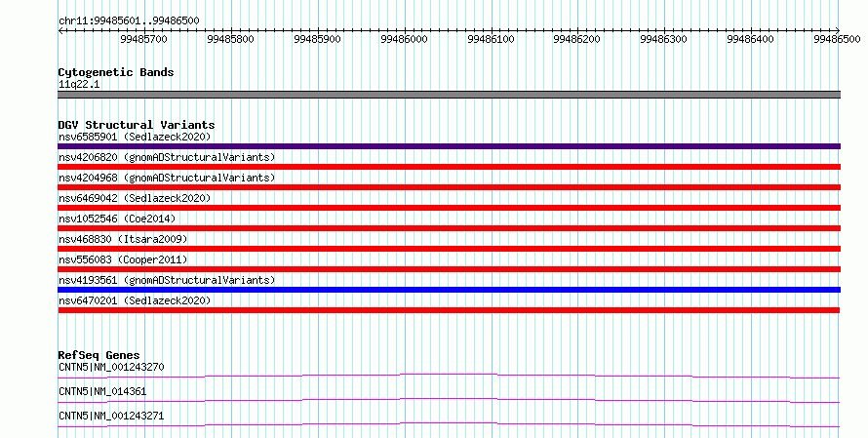Image resolution: width=868 pixels, height=438 pixels.
Task: Click the red bar for nsv556083
Action: (449, 269)
